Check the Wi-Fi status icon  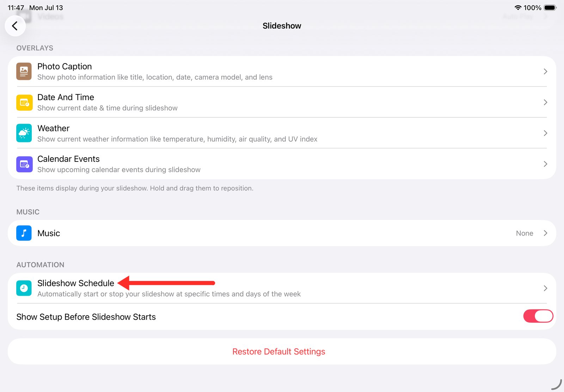tap(518, 7)
